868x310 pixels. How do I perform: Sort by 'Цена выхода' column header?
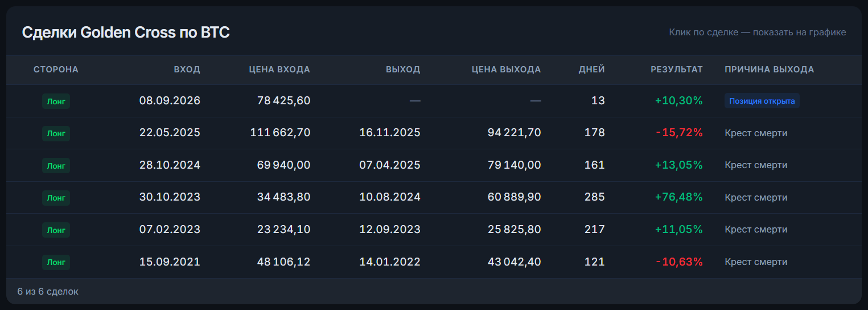point(506,70)
